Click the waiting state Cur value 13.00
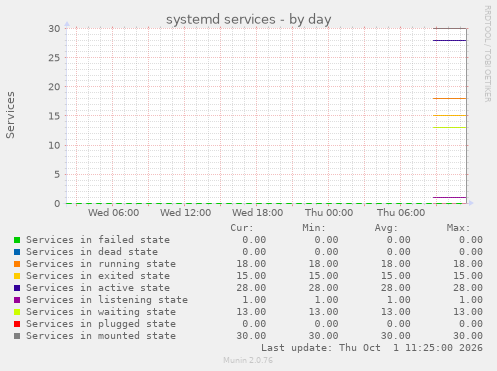Screen dimensions: 497x371 251,312
